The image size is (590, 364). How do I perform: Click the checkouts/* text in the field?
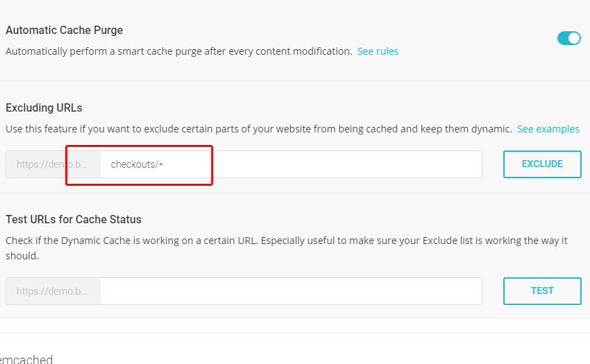[137, 164]
